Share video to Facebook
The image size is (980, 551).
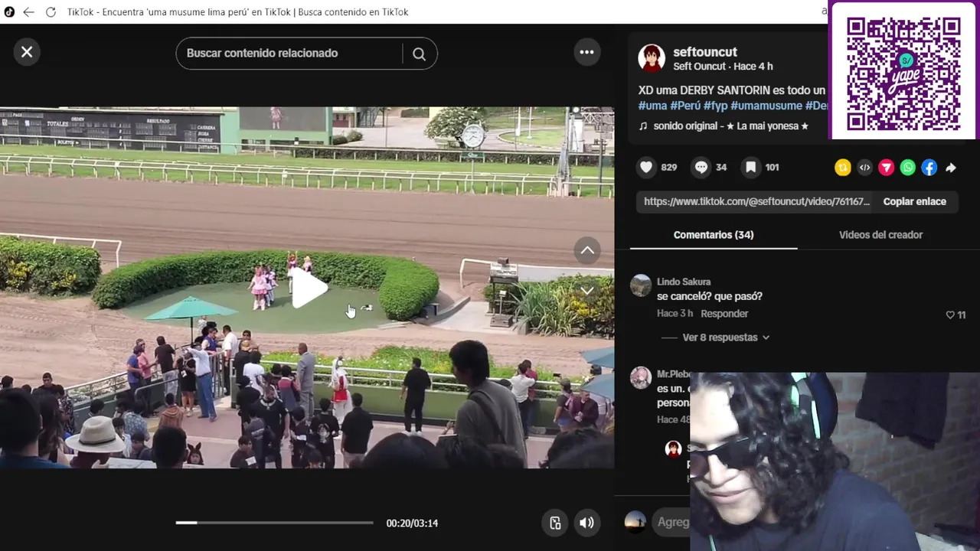(929, 168)
